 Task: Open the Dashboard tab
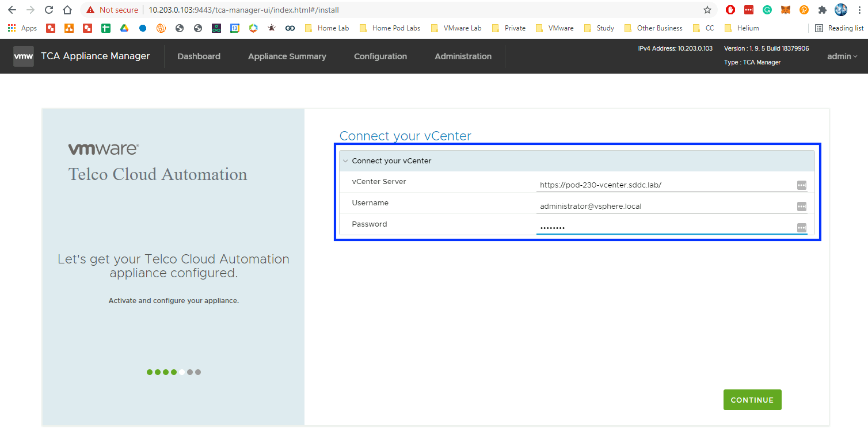pos(199,56)
